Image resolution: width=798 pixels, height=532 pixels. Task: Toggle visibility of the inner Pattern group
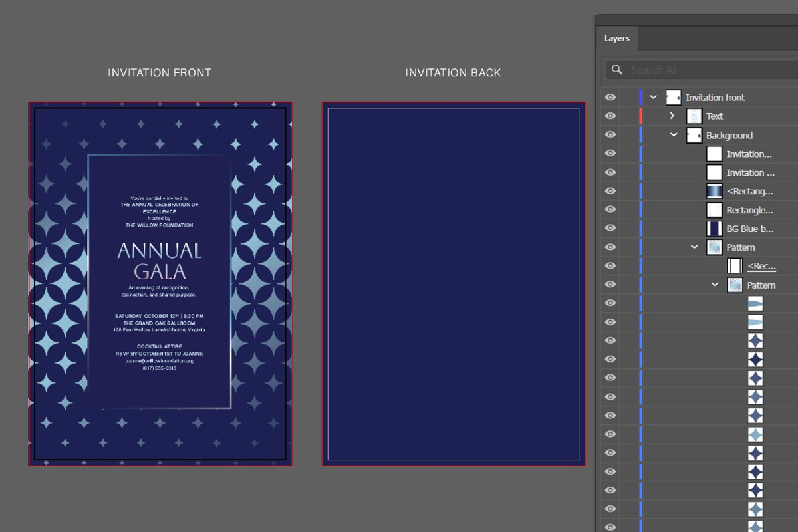tap(610, 285)
